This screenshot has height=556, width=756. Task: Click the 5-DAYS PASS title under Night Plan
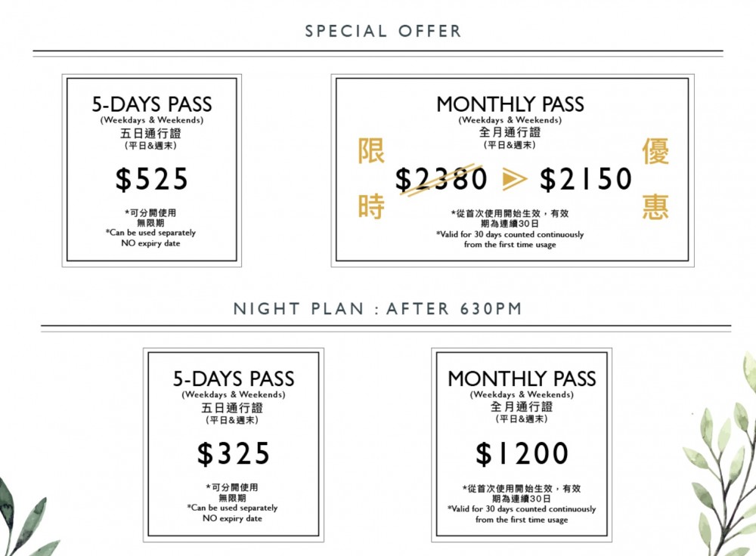pyautogui.click(x=234, y=378)
